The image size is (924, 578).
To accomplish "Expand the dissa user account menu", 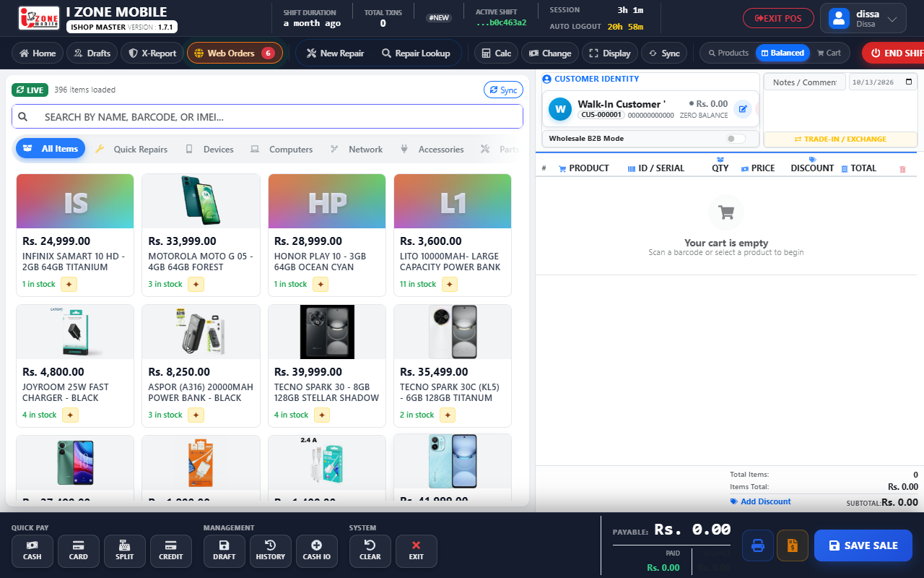I will tap(863, 18).
